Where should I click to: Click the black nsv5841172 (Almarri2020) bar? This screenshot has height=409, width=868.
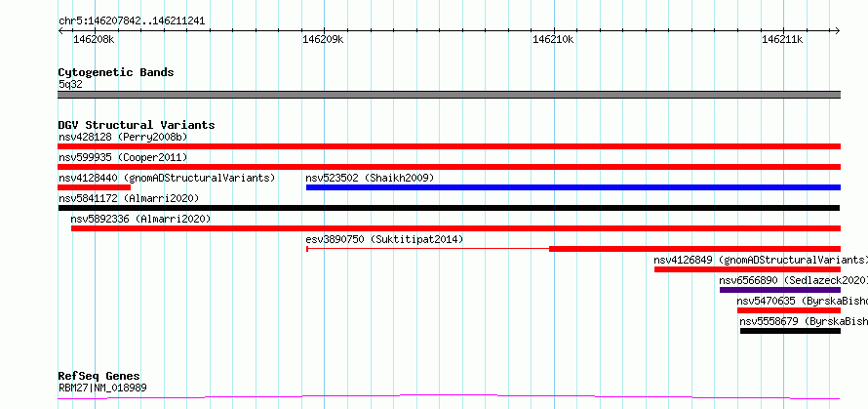(x=449, y=208)
